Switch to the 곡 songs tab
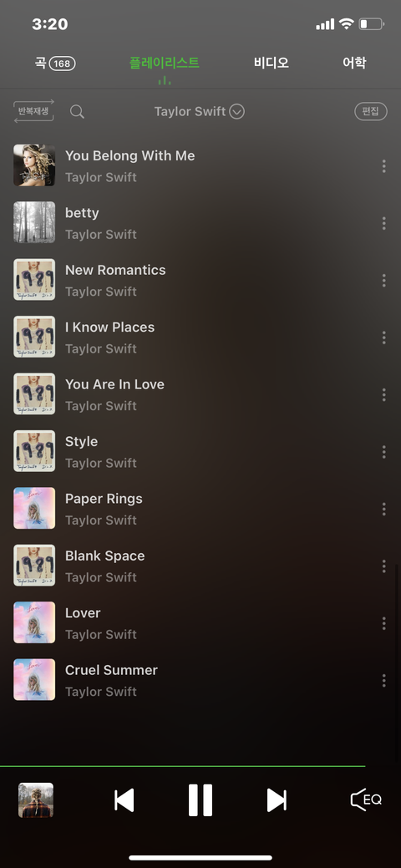 [x=55, y=63]
